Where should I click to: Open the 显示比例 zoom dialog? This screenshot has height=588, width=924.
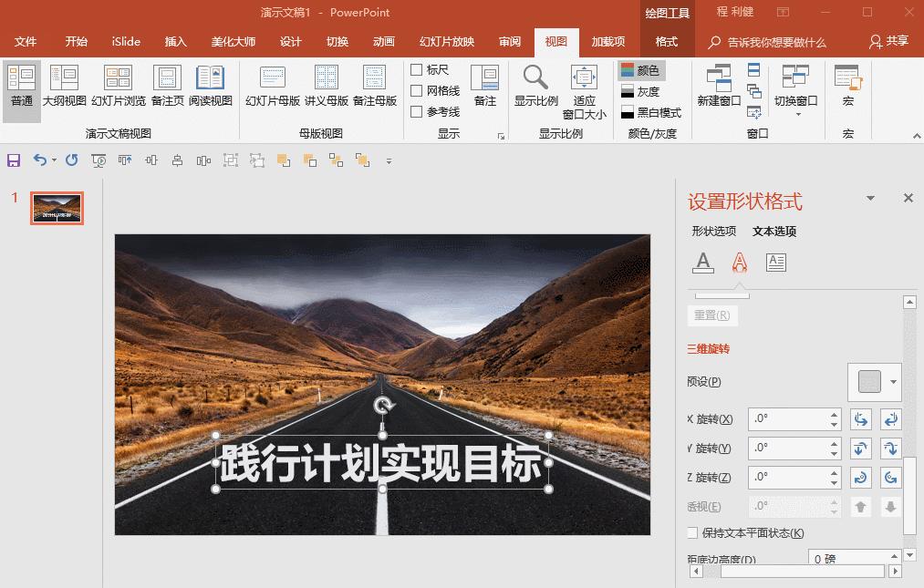pyautogui.click(x=535, y=87)
